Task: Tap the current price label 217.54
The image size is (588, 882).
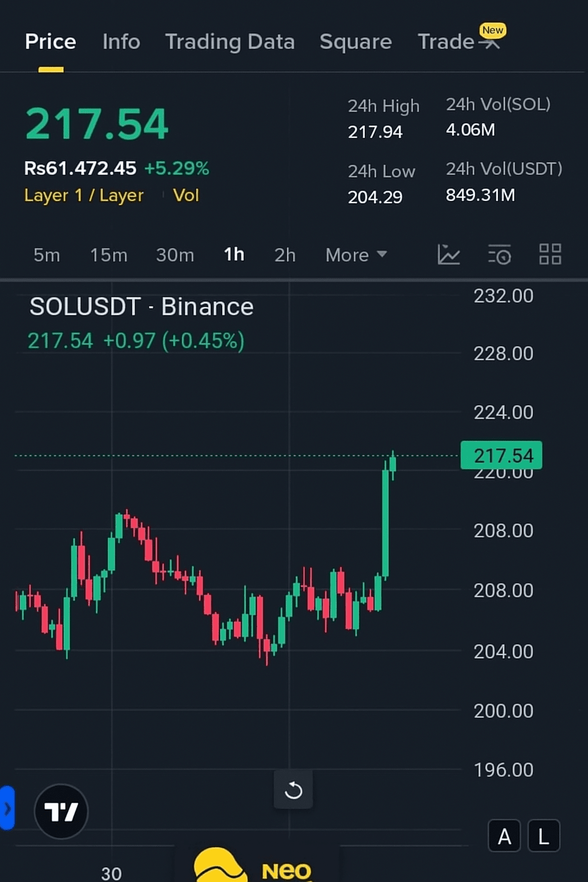Action: click(501, 455)
